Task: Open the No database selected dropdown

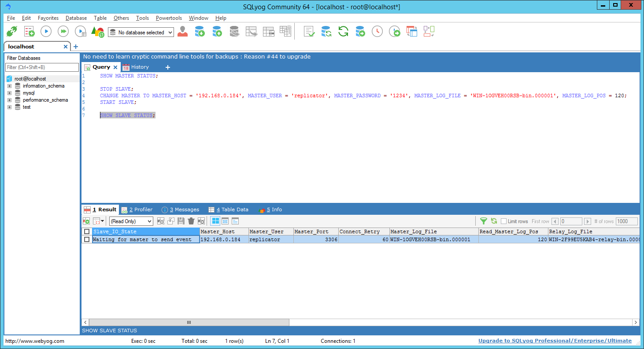Action: click(141, 32)
